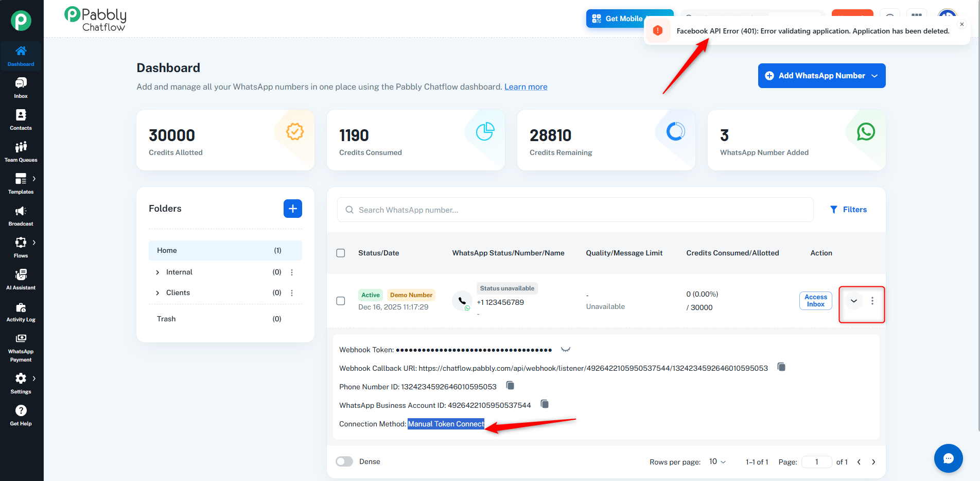Add a new folder with plus button

(x=293, y=209)
